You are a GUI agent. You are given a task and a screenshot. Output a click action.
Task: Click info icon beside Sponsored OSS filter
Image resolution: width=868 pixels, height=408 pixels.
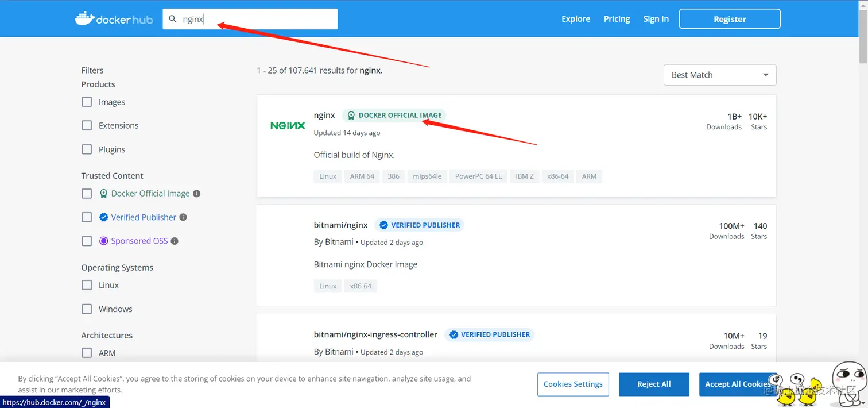click(175, 241)
